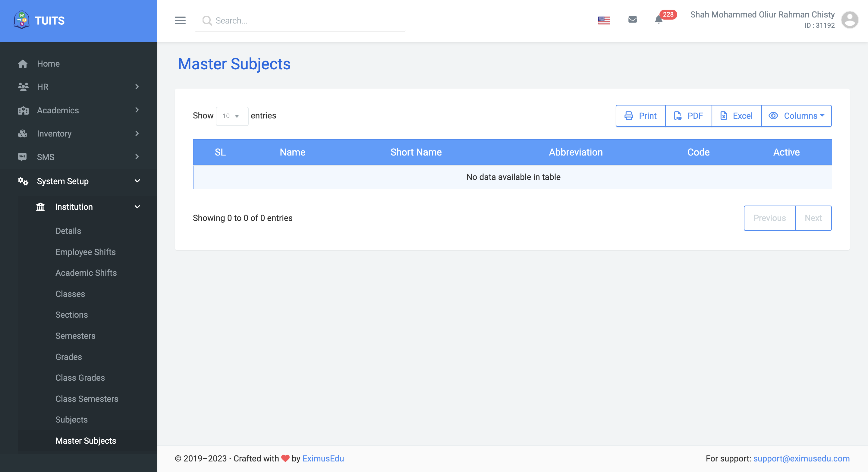Screen dimensions: 868x472
Task: Select Semesters from Institution submenu
Action: 75,336
